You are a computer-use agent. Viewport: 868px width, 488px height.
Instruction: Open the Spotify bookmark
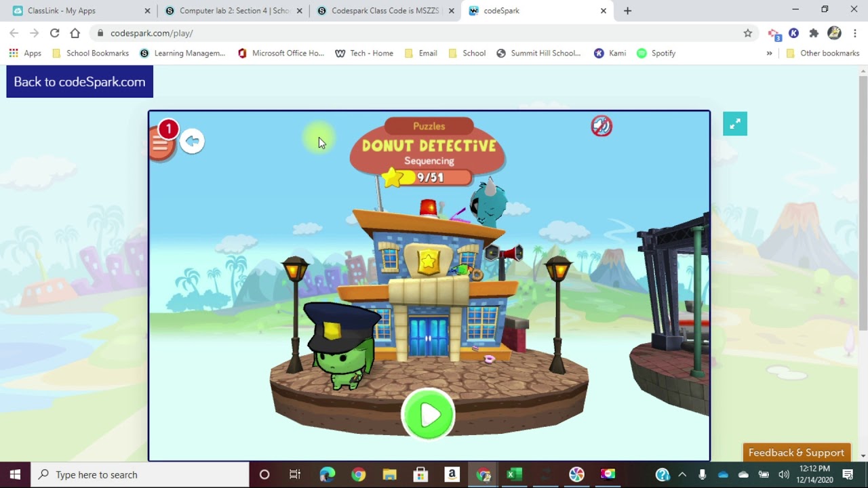click(656, 53)
